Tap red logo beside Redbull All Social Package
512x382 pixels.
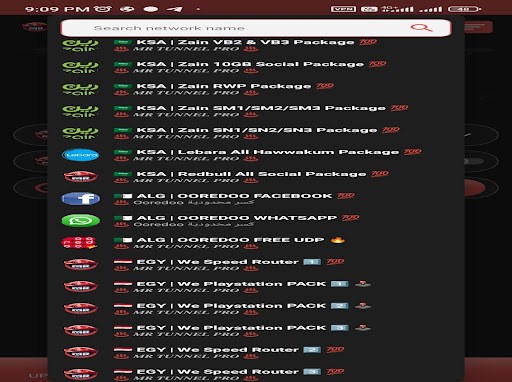80,177
